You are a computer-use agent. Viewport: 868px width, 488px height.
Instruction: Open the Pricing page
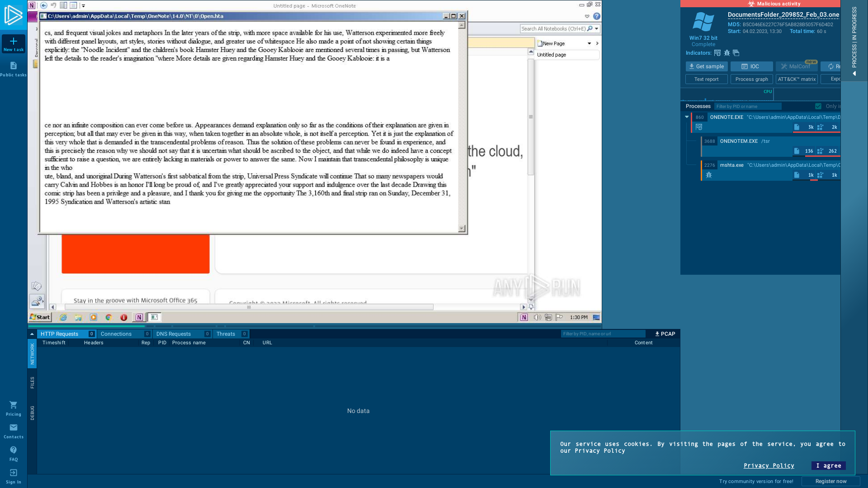click(x=14, y=408)
